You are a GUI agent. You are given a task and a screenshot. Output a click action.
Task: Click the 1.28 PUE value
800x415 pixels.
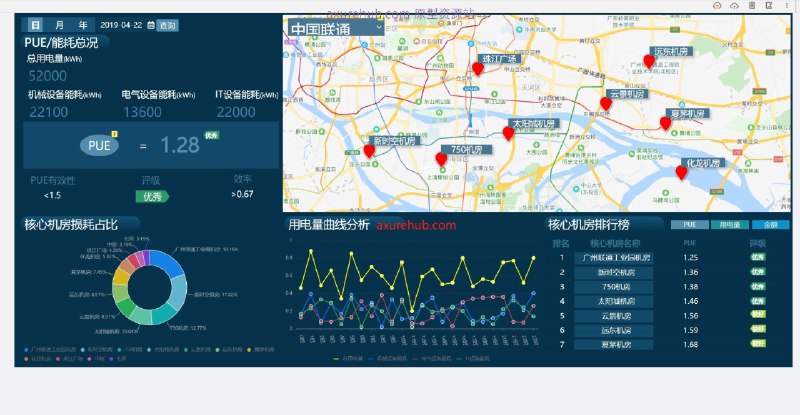[180, 145]
